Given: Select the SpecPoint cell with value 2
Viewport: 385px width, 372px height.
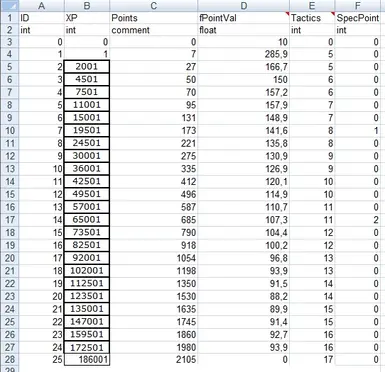Looking at the screenshot, I should [358, 220].
